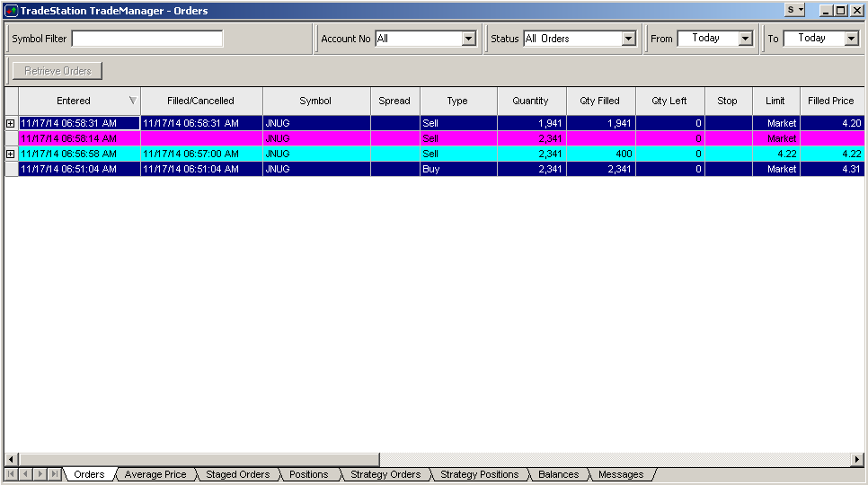
Task: Click the Retrieve Orders button
Action: coord(58,71)
